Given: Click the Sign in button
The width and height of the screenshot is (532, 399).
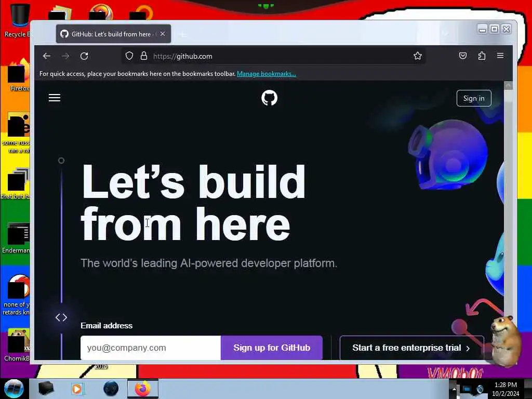Looking at the screenshot, I should click(474, 98).
